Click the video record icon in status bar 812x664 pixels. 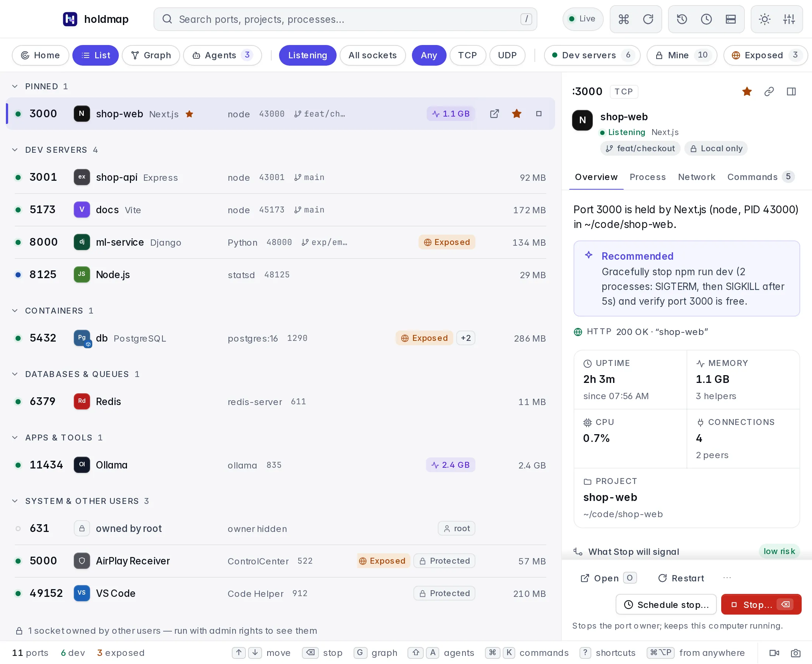pyautogui.click(x=774, y=653)
